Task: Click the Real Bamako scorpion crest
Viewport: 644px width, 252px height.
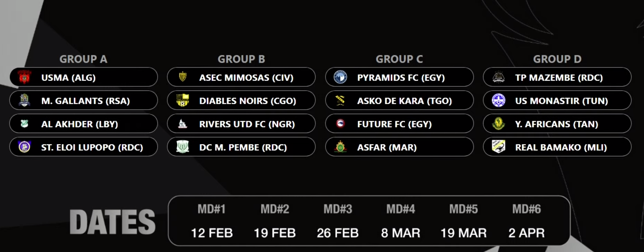Action: 498,147
